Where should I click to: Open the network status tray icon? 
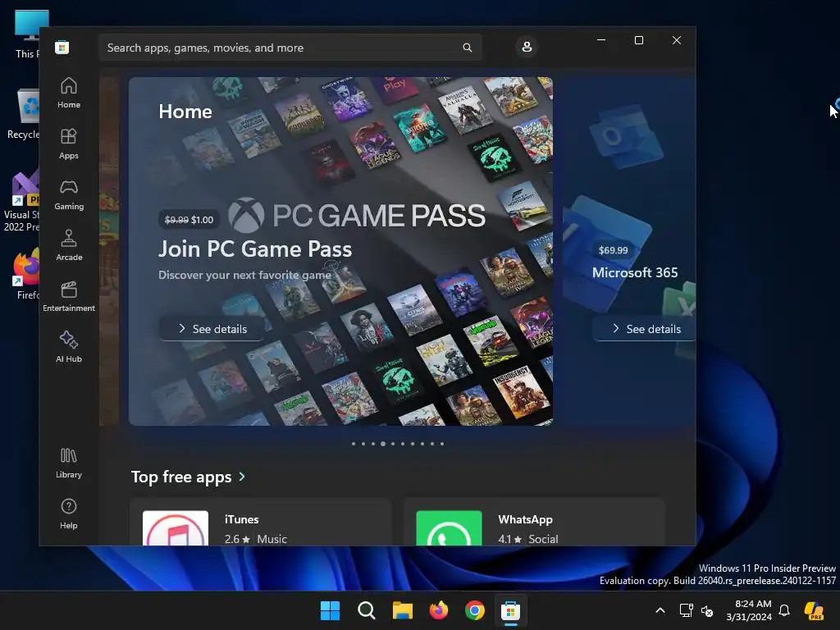coord(687,610)
